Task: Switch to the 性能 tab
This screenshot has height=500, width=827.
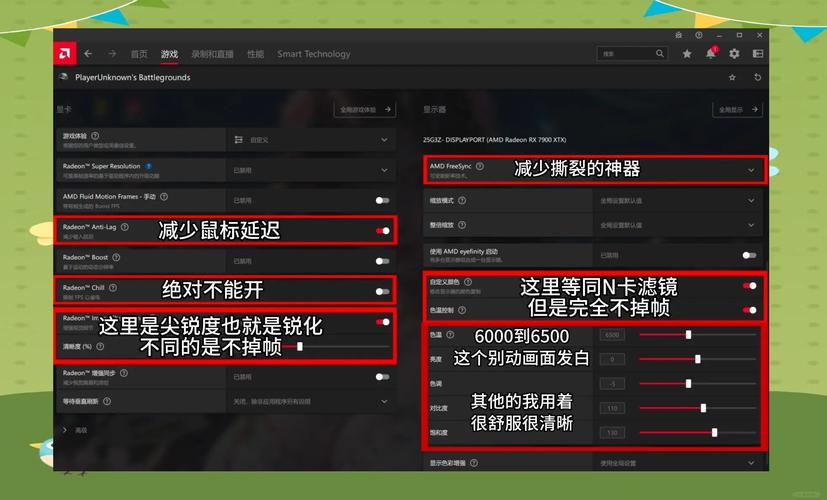Action: (256, 54)
